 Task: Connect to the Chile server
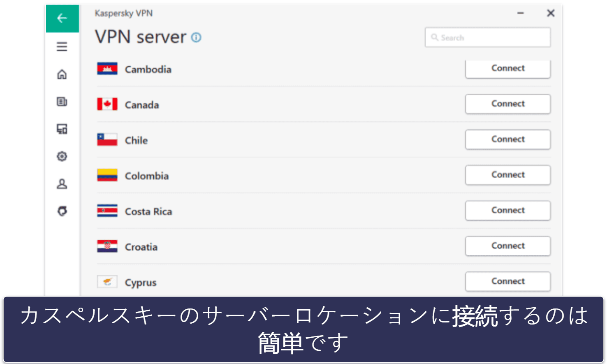[x=508, y=139]
